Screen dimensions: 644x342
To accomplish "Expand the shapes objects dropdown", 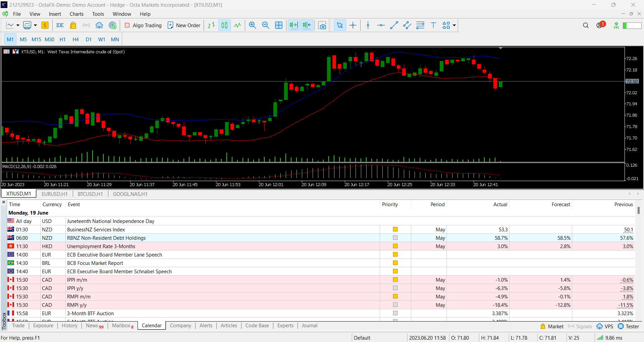I will 454,25.
